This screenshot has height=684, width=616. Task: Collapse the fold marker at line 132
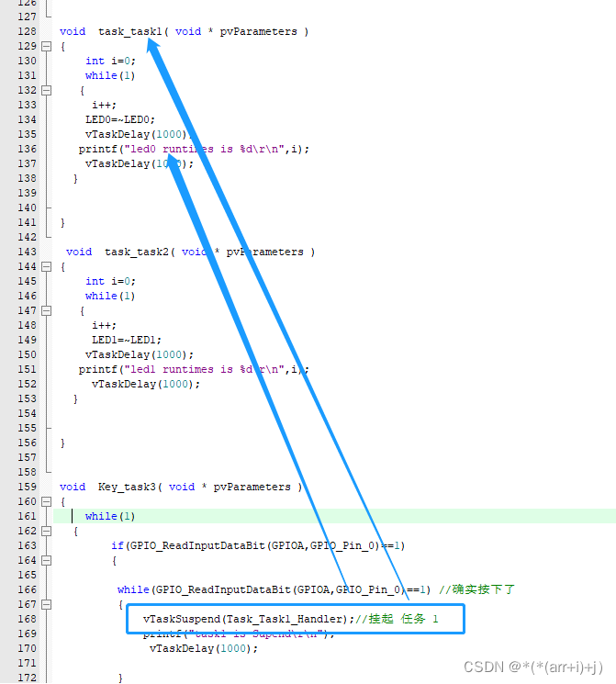46,90
